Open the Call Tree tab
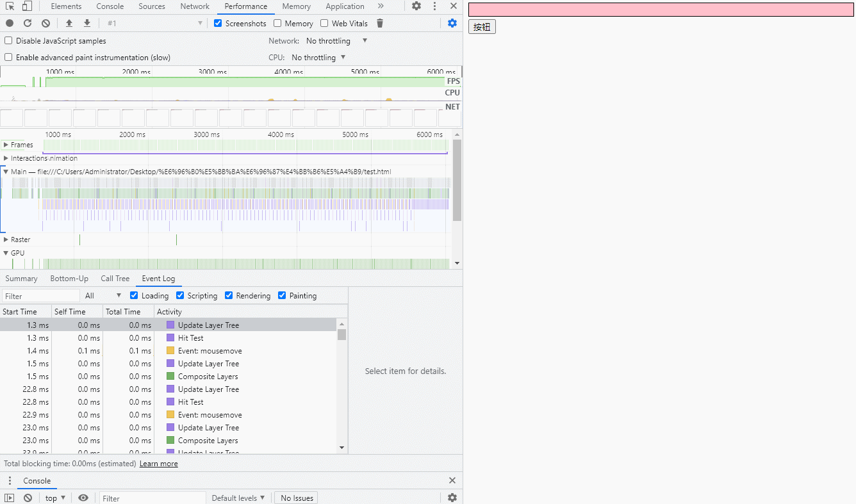The height and width of the screenshot is (504, 856). (x=115, y=279)
